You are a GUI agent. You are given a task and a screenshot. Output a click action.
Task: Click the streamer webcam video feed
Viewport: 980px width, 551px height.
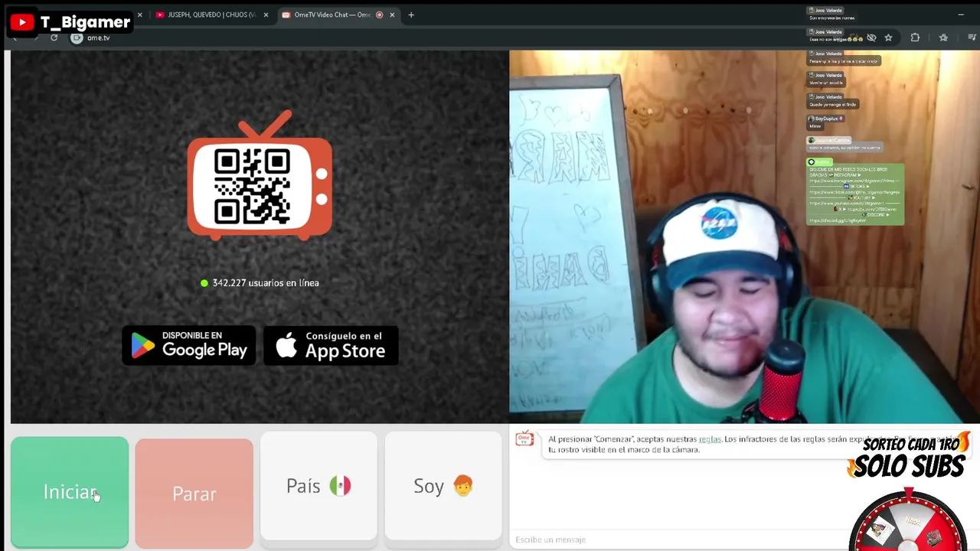point(744,236)
